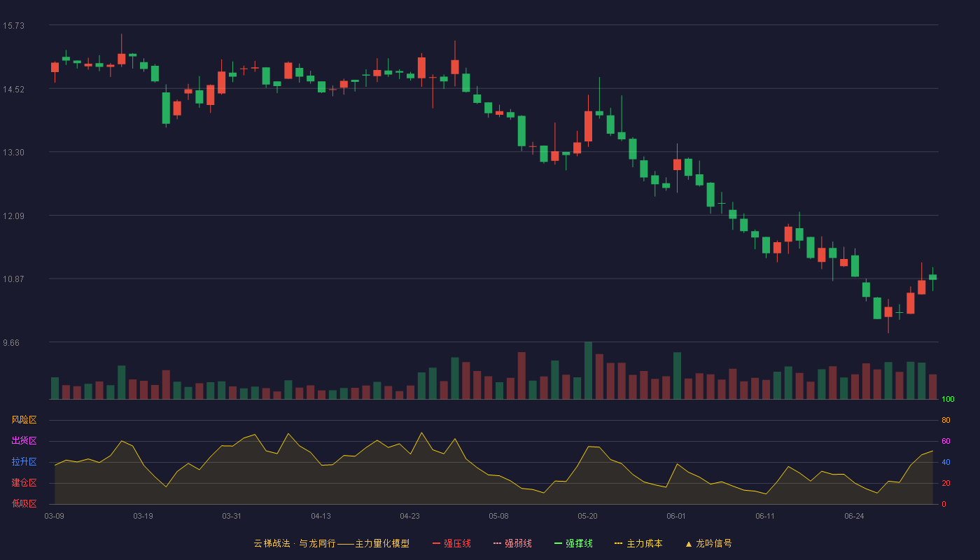Select the 风险区 zone label
Image resolution: width=980 pixels, height=560 pixels.
24,420
